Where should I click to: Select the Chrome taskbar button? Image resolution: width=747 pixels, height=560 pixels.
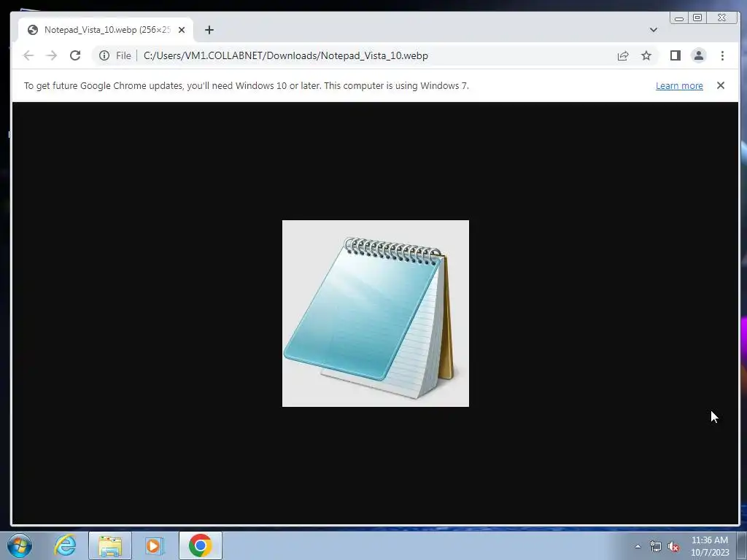pyautogui.click(x=201, y=545)
